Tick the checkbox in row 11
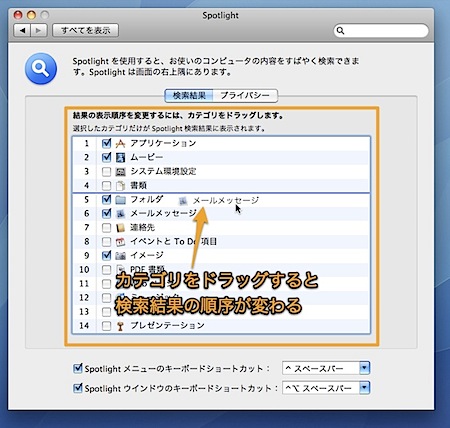 (106, 284)
